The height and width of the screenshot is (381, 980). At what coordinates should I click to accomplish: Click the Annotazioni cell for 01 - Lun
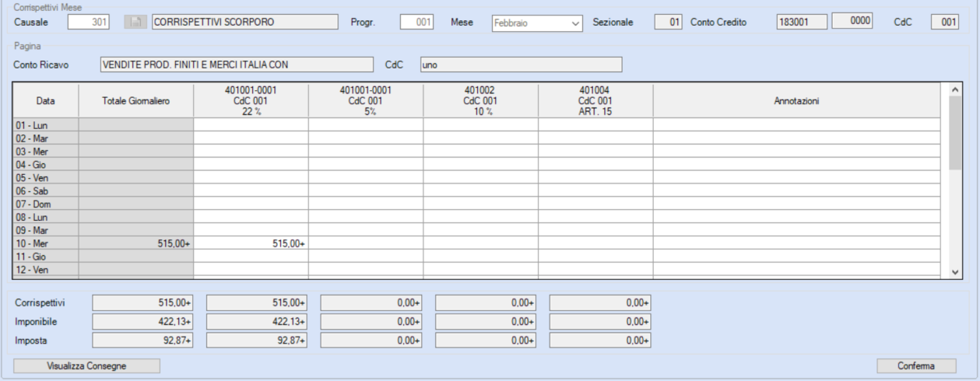coord(800,124)
